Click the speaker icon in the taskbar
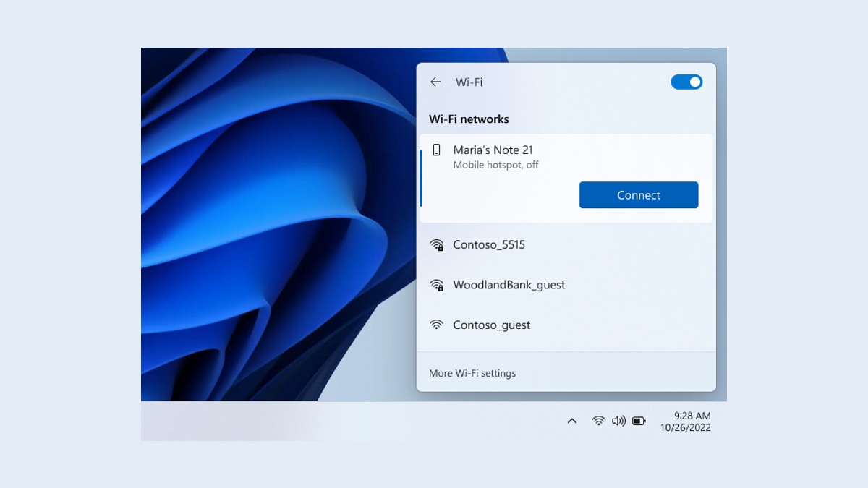 point(618,420)
